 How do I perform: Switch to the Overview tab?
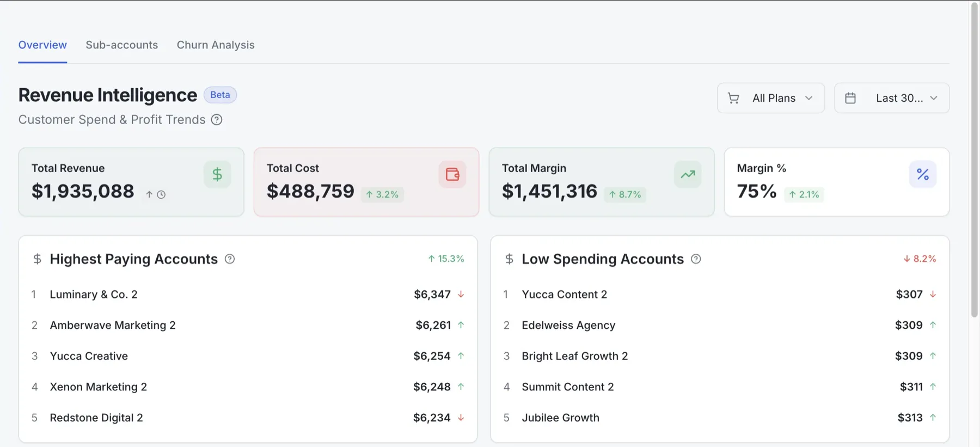42,45
